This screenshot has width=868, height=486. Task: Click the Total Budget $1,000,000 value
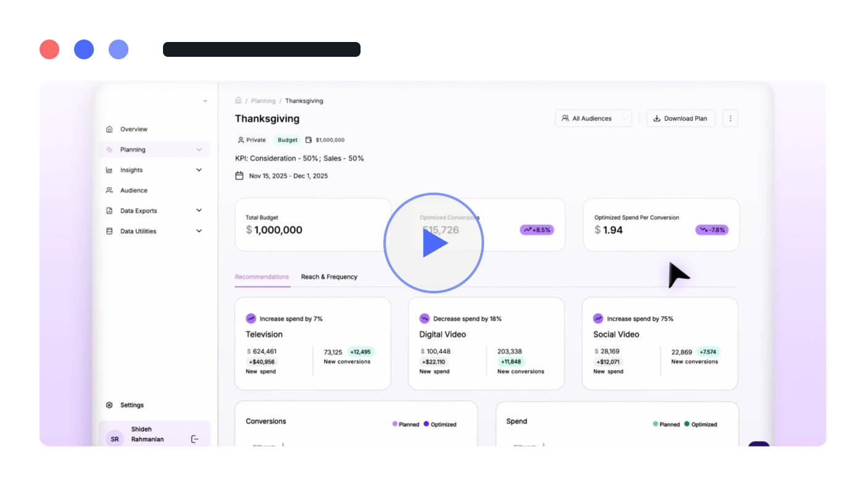(x=274, y=230)
